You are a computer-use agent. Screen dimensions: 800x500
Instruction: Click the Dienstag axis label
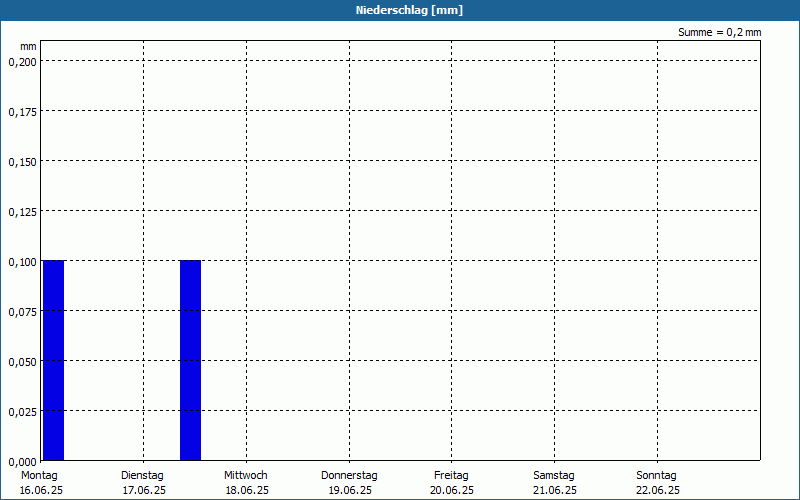(142, 475)
